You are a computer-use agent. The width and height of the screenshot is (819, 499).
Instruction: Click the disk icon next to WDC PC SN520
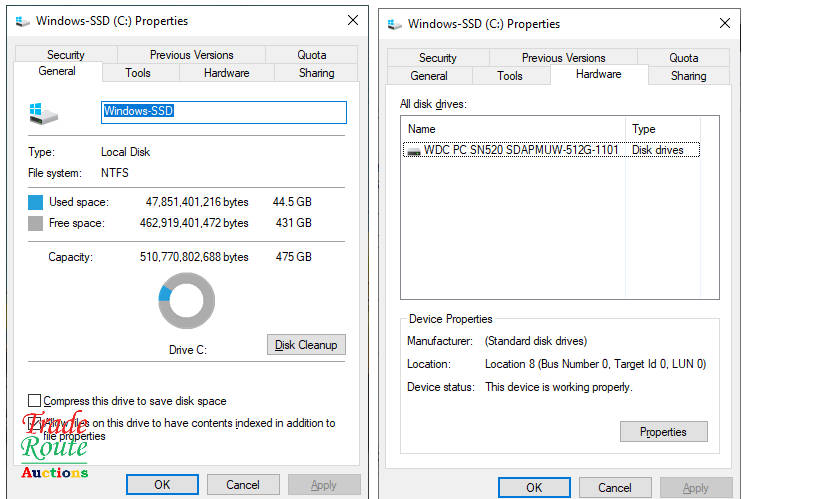point(412,150)
